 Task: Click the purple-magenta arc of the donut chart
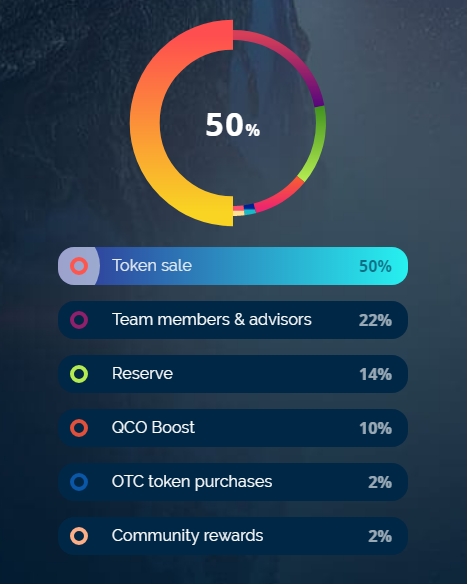[296, 61]
